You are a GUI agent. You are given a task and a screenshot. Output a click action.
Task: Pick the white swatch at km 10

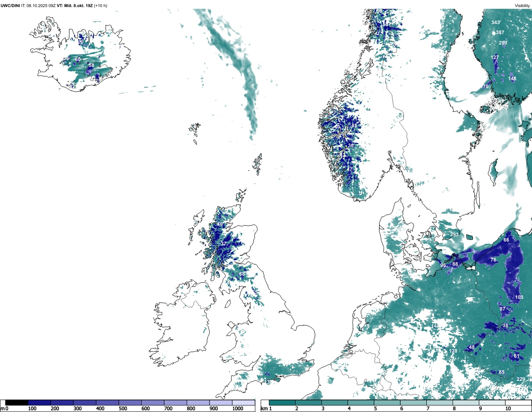(x=518, y=402)
